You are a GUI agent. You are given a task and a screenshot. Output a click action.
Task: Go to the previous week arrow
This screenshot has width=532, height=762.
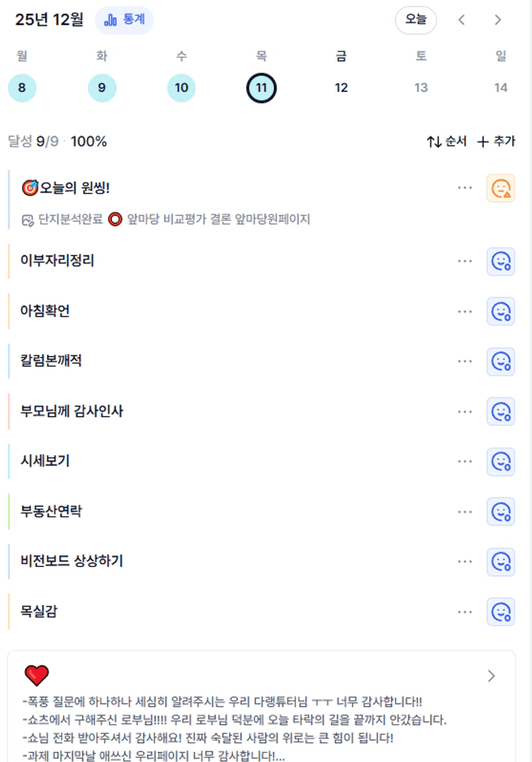coord(461,20)
